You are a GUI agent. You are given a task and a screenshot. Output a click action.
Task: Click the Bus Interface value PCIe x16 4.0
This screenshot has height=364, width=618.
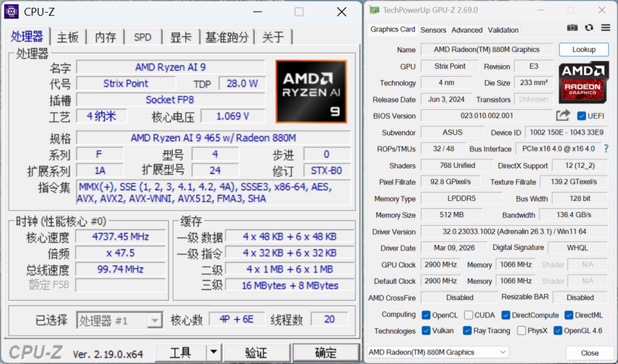point(558,148)
